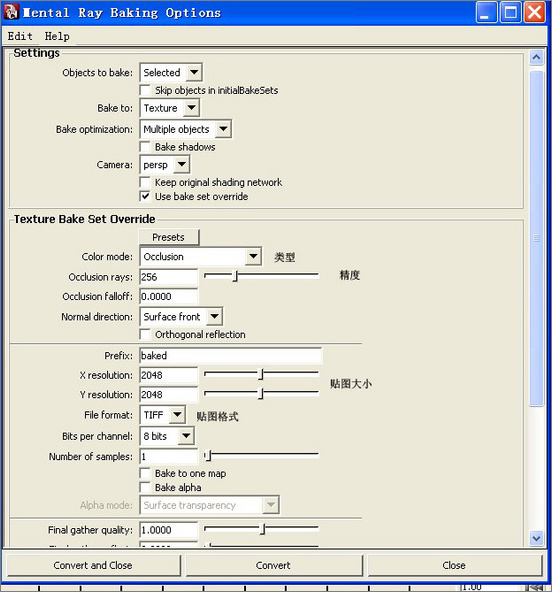Screen dimensions: 552x592
Task: Close window with the red X button
Action: pyautogui.click(x=535, y=12)
